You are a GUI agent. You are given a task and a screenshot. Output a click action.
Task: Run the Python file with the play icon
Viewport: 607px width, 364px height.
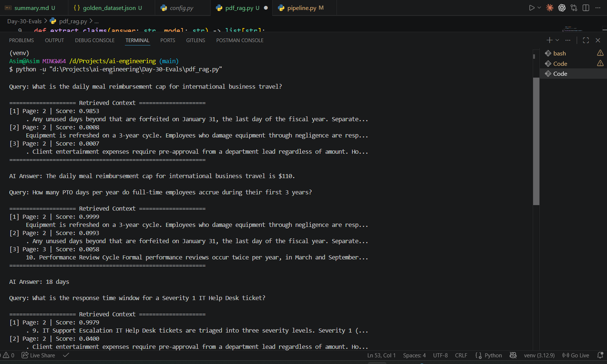click(x=532, y=8)
